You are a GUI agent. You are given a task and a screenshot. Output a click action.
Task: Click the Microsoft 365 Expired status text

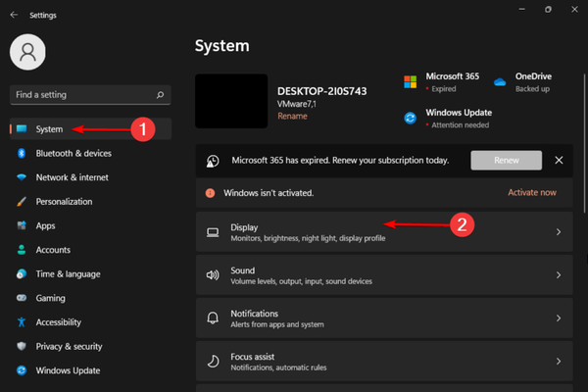coord(444,89)
